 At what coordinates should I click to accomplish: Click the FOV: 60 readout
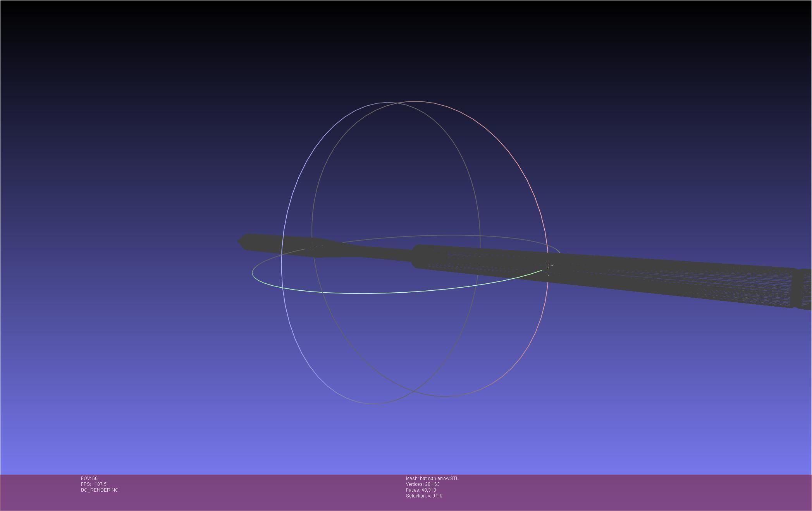pos(89,478)
